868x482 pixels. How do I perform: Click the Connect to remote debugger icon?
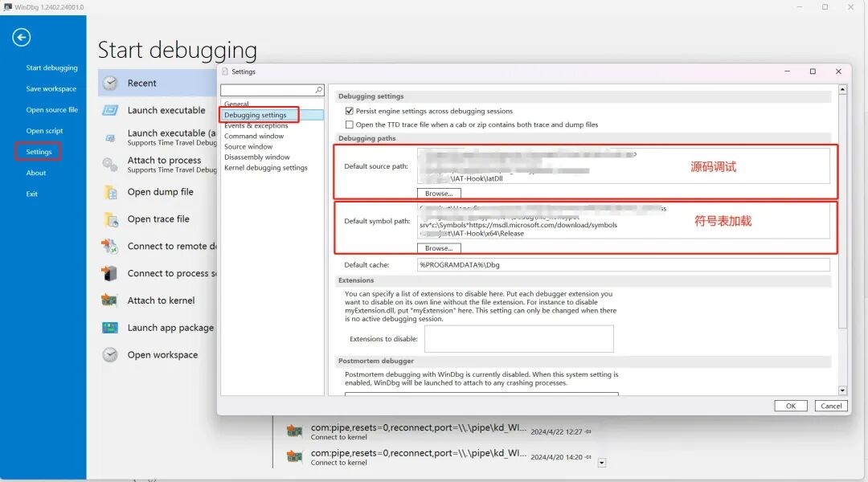[109, 247]
